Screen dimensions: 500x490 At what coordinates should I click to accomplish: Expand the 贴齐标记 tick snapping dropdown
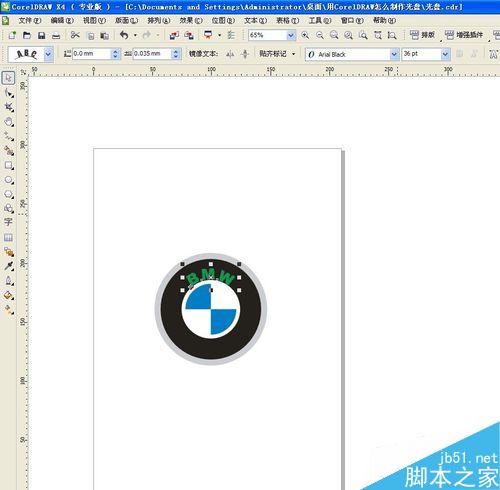tap(293, 54)
